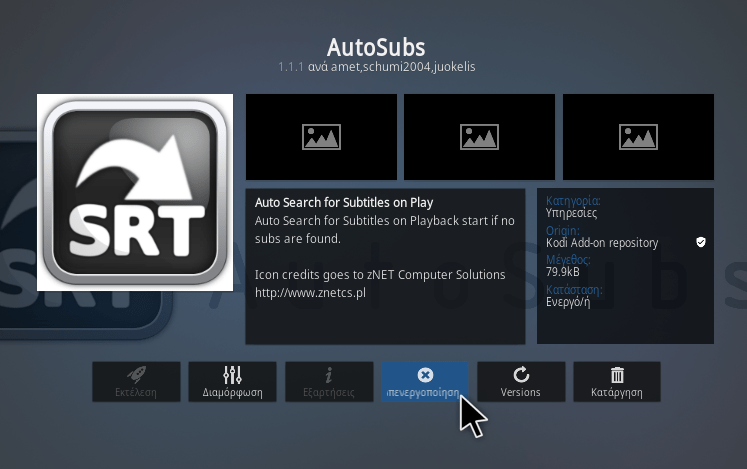Click the verified shield icon beside repository
The height and width of the screenshot is (469, 747).
click(x=701, y=242)
